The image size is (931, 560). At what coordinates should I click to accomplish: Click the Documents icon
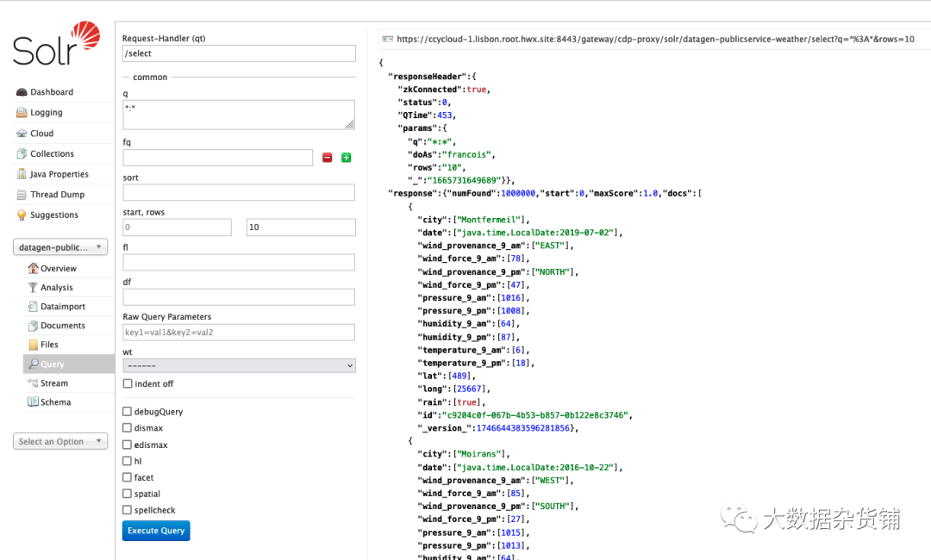33,325
